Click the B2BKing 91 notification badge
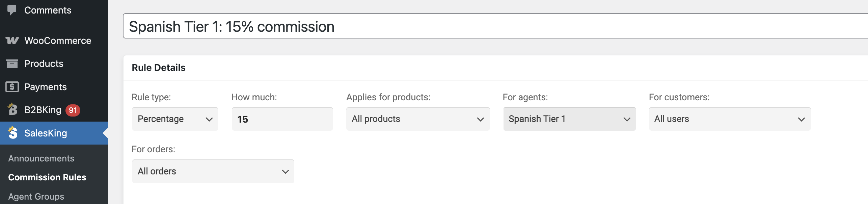Viewport: 868px width, 204px height. point(73,110)
